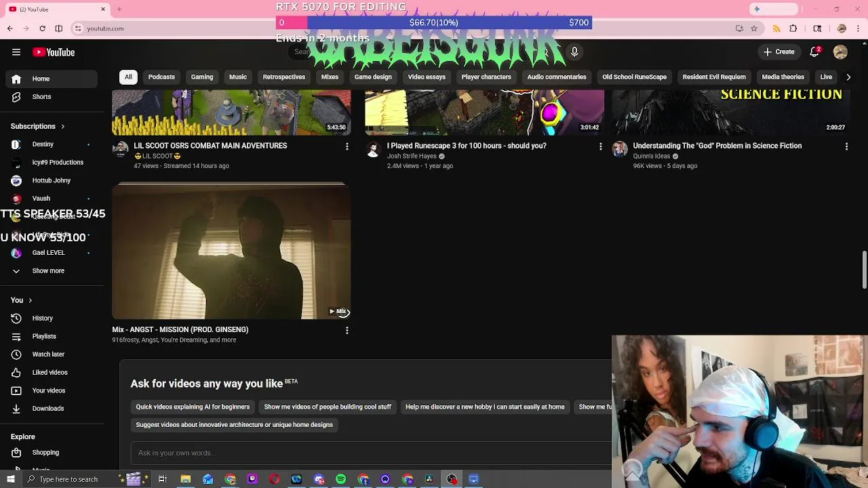Open the YouTube hamburger guide menu
868x488 pixels.
(16, 52)
